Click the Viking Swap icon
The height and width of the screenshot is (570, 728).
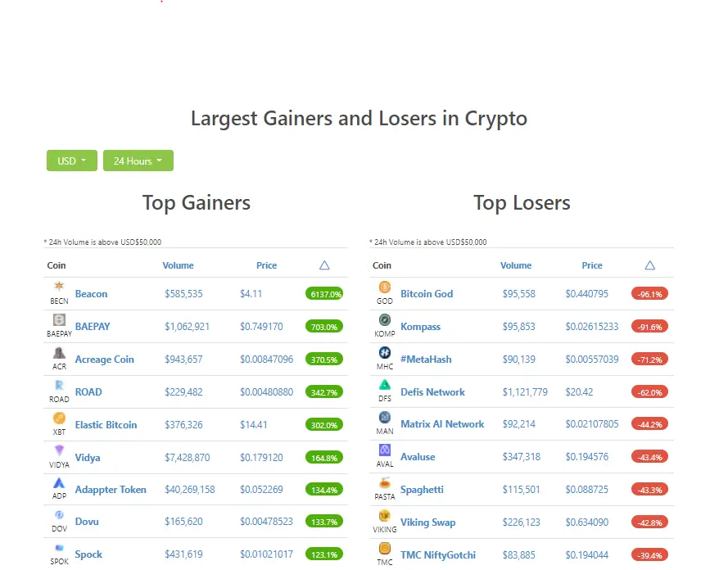pos(384,515)
